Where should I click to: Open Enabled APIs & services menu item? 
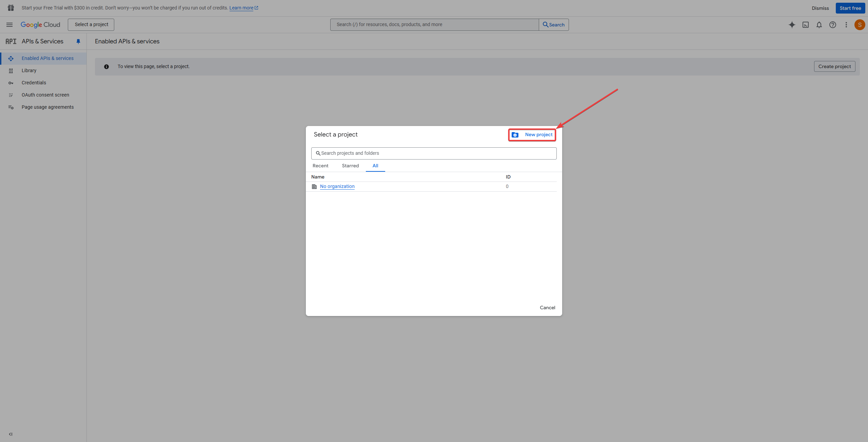43,58
